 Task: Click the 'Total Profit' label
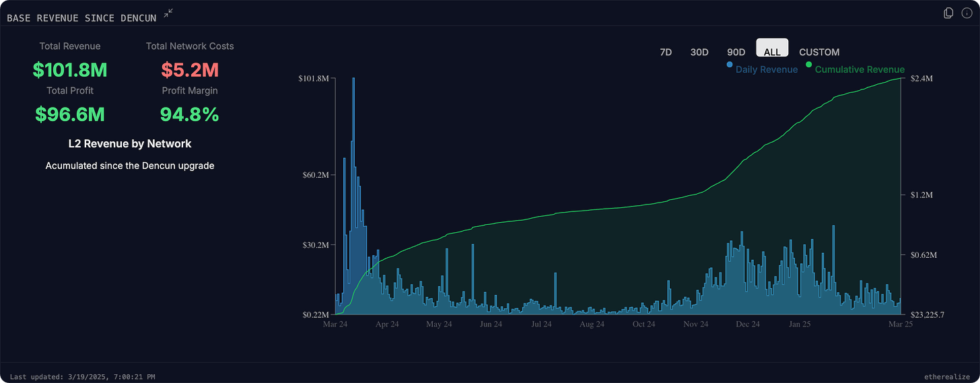point(70,90)
